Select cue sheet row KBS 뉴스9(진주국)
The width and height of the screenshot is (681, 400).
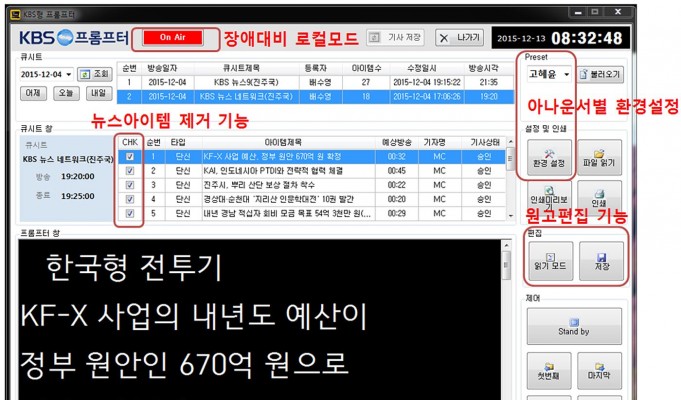click(x=315, y=82)
